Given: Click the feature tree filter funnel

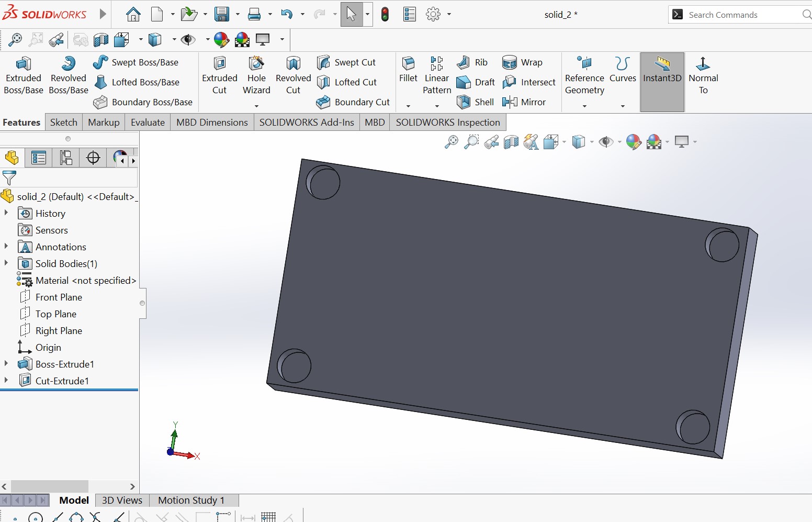Looking at the screenshot, I should (9, 177).
